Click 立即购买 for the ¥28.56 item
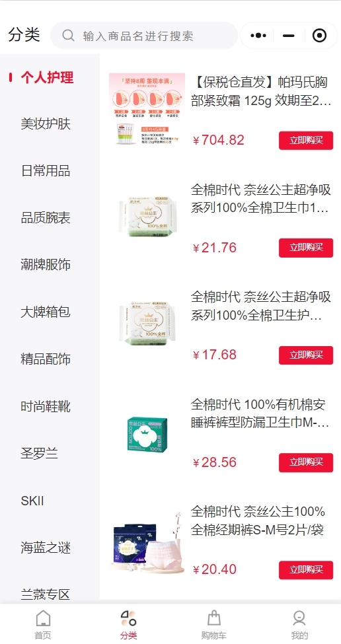Screen dimensions: 341x644 click(306, 462)
